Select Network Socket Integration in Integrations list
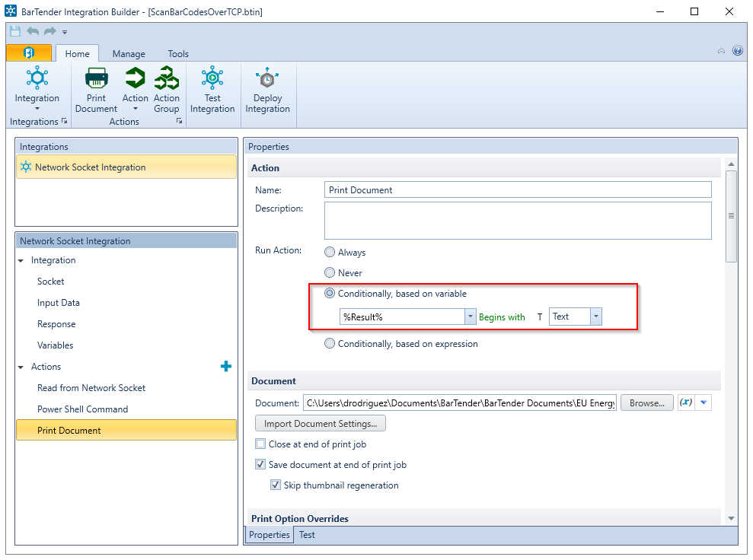This screenshot has height=560, width=753. tap(126, 167)
